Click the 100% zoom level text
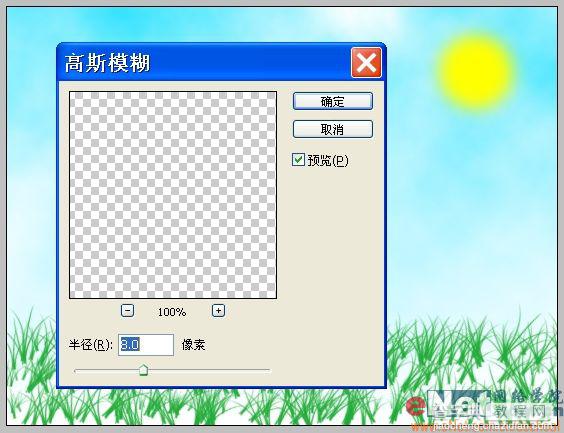Viewport: 564px width, 433px height. pyautogui.click(x=172, y=312)
